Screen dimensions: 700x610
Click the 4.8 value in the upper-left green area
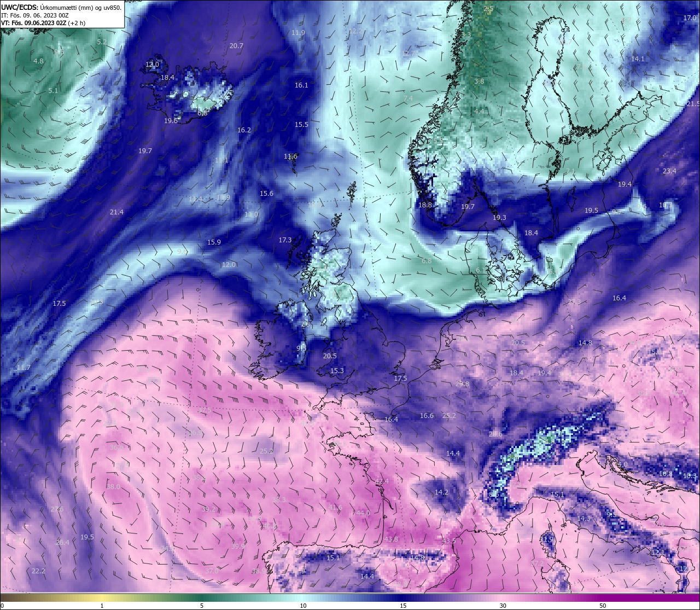[x=38, y=61]
